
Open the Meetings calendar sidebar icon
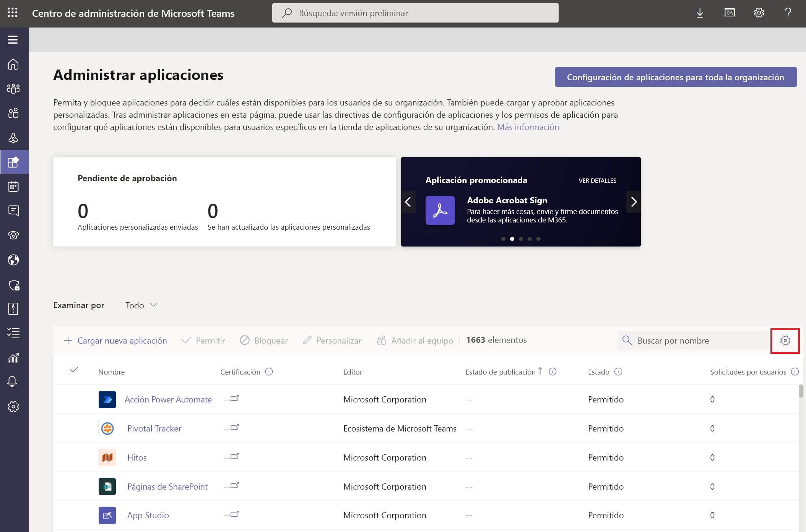[13, 187]
